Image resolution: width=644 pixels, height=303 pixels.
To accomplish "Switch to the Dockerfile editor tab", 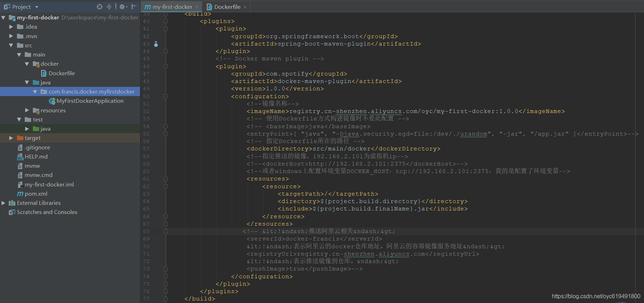I will click(x=227, y=7).
